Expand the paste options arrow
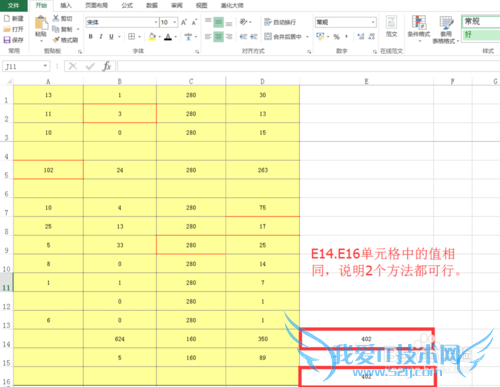This screenshot has height=387, width=500. pos(41,41)
